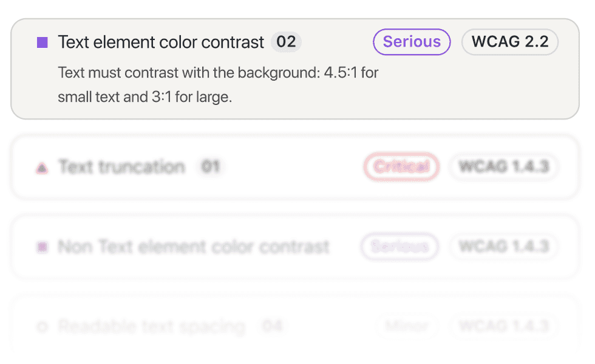Screen dimensions: 595x364
Task: Toggle the Critical severity pill for Text truncation
Action: point(401,167)
